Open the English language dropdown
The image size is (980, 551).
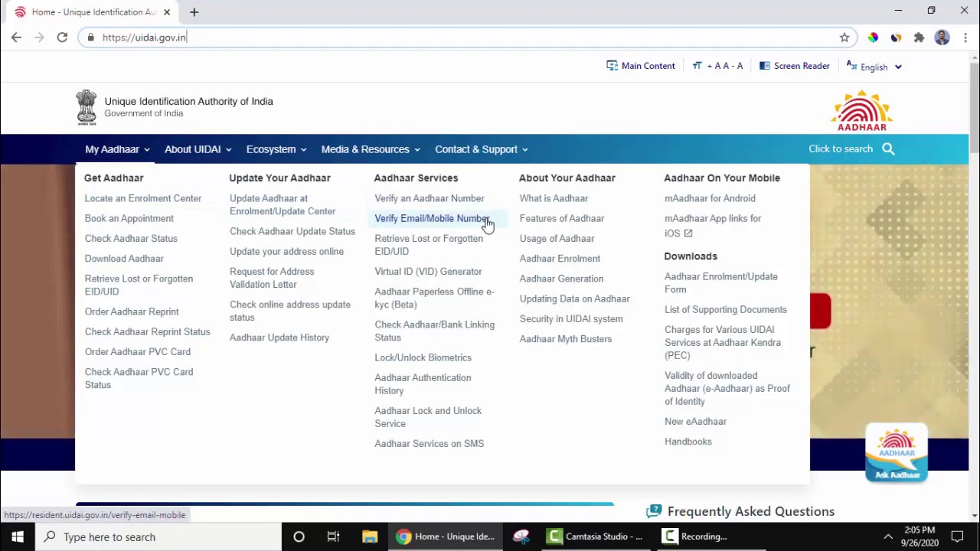point(874,67)
